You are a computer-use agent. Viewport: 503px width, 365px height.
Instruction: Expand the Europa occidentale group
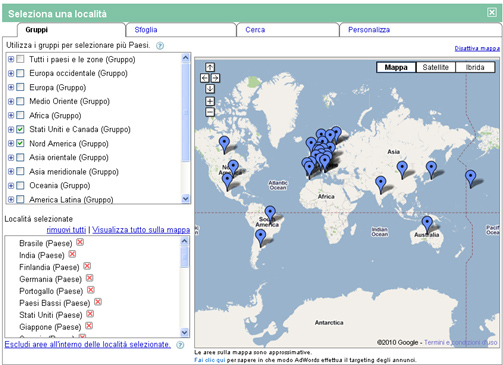point(11,73)
